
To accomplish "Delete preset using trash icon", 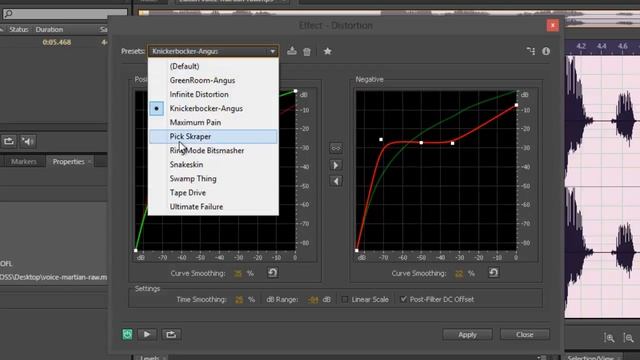I will point(307,51).
